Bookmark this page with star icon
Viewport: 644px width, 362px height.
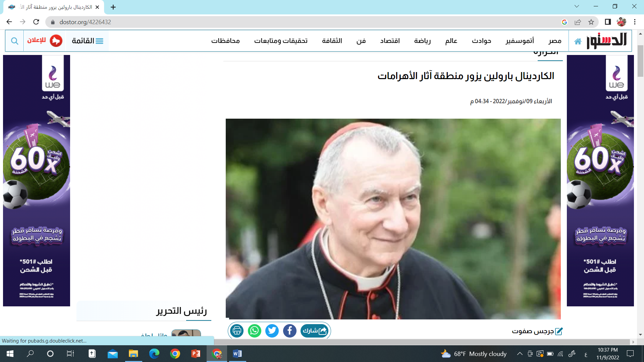(x=591, y=22)
